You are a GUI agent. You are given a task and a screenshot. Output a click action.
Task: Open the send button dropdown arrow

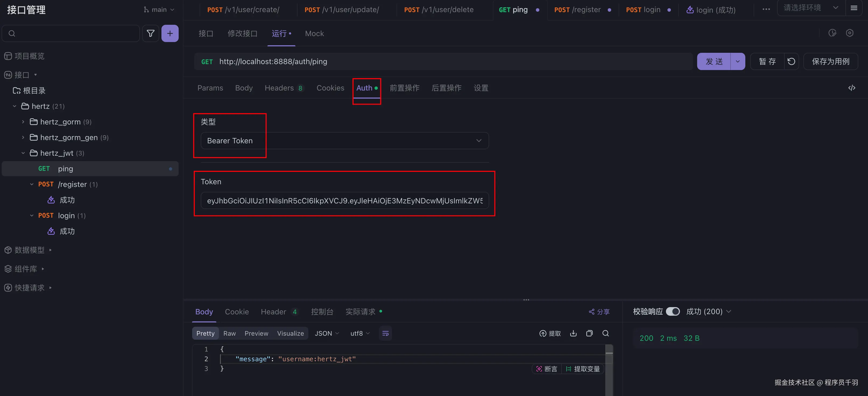[738, 61]
